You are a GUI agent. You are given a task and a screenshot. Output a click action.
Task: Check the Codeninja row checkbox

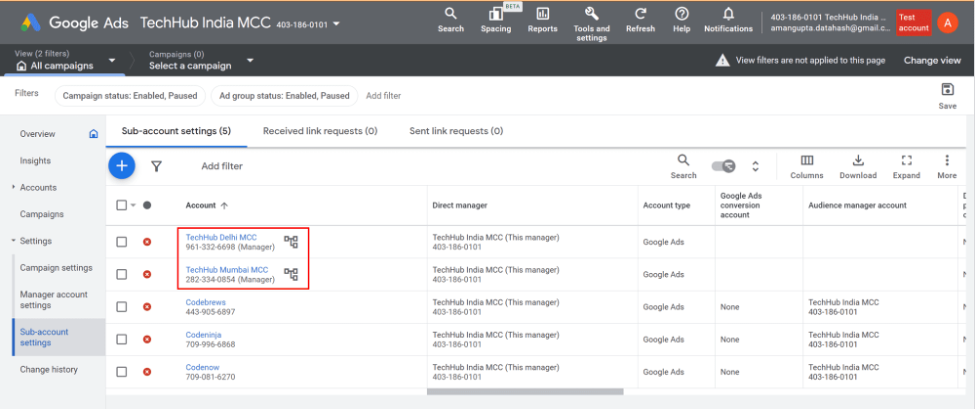[122, 339]
